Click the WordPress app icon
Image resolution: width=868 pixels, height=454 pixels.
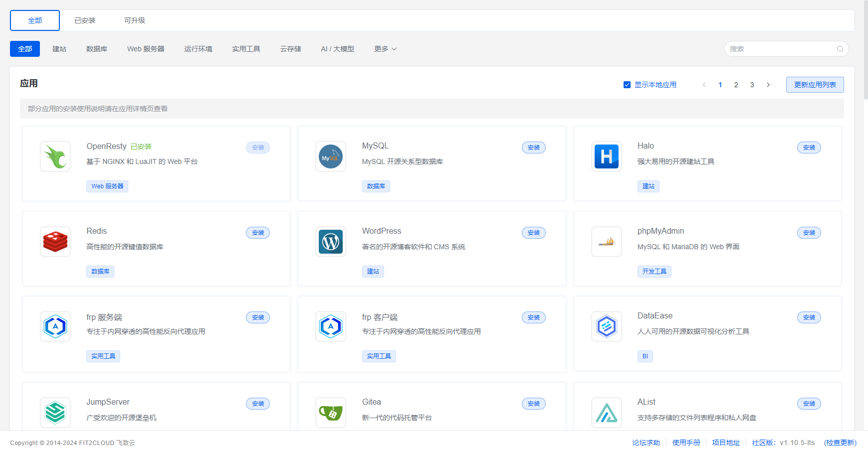click(331, 242)
